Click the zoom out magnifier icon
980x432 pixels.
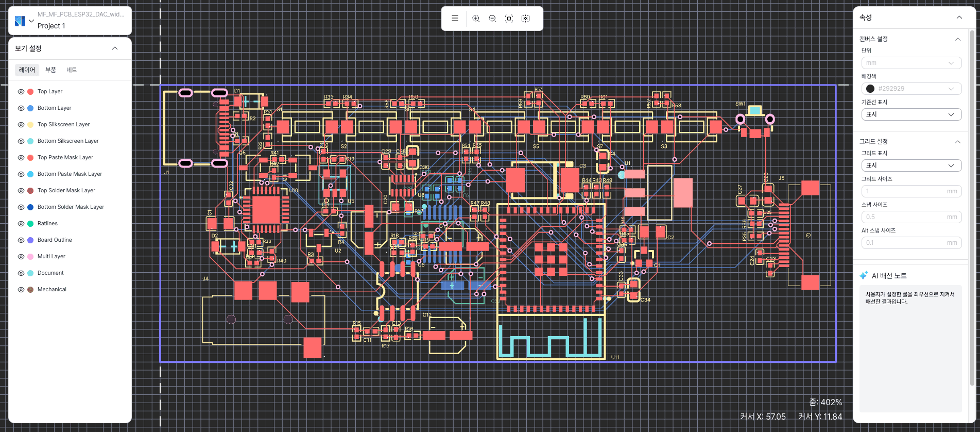[493, 19]
